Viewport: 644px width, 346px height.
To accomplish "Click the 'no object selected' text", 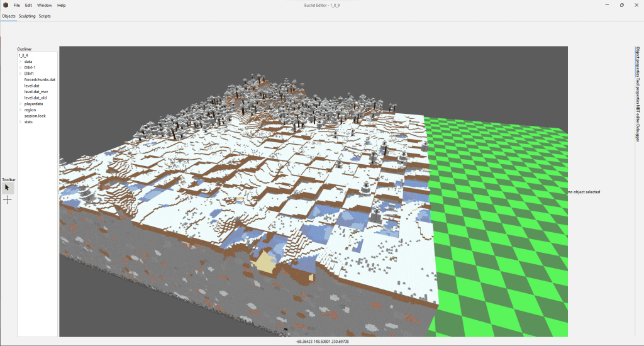I will [x=584, y=192].
